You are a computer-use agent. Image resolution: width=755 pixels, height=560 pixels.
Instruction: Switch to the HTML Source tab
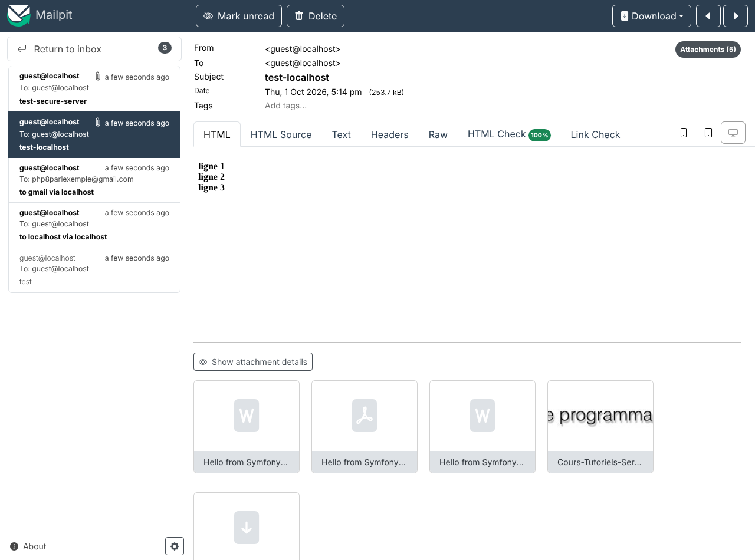[281, 134]
